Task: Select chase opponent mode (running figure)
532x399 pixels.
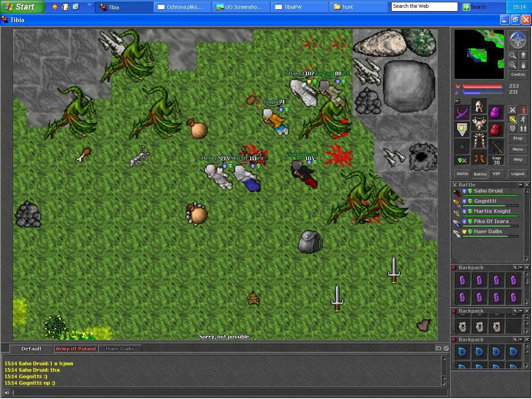Action: coord(523,119)
